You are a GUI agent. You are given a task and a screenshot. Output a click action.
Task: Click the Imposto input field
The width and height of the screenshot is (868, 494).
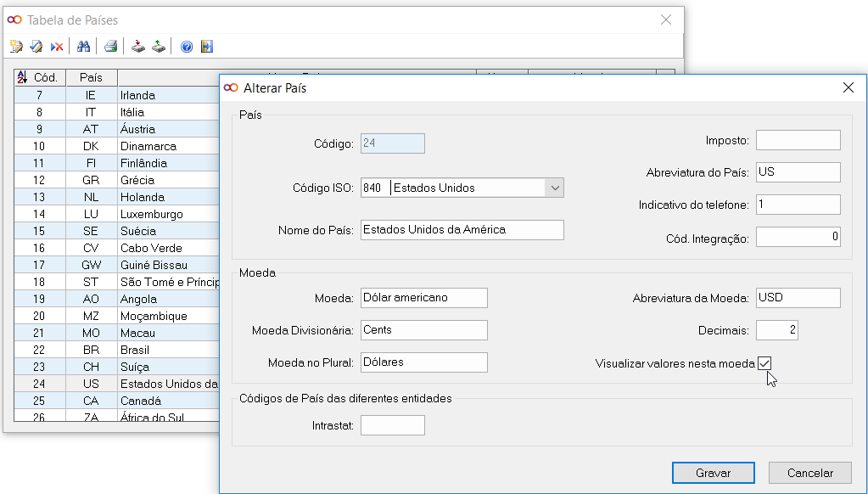pos(798,140)
